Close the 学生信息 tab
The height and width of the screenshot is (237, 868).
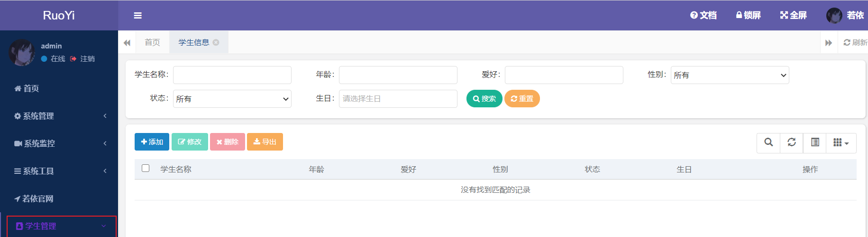(216, 42)
